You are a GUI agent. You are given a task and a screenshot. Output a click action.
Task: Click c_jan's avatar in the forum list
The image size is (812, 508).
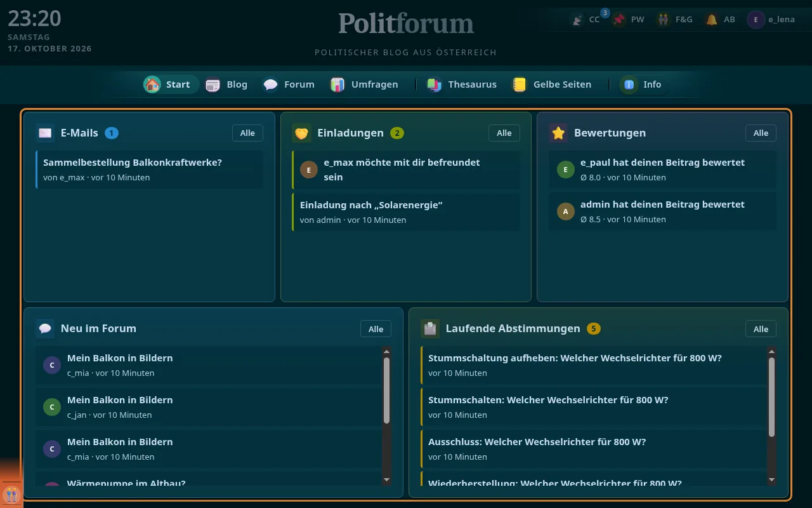coord(52,407)
